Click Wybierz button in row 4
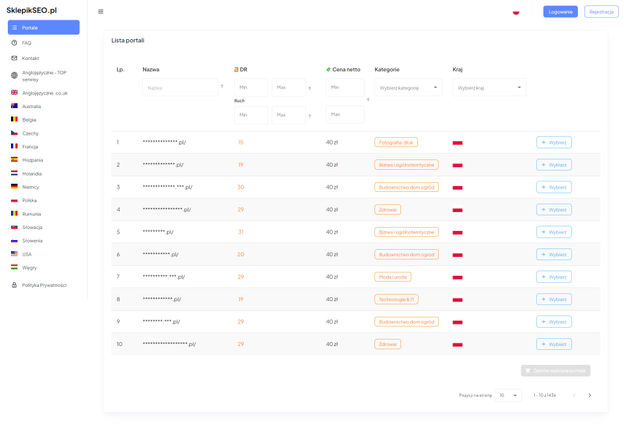This screenshot has height=430, width=624. 554,210
